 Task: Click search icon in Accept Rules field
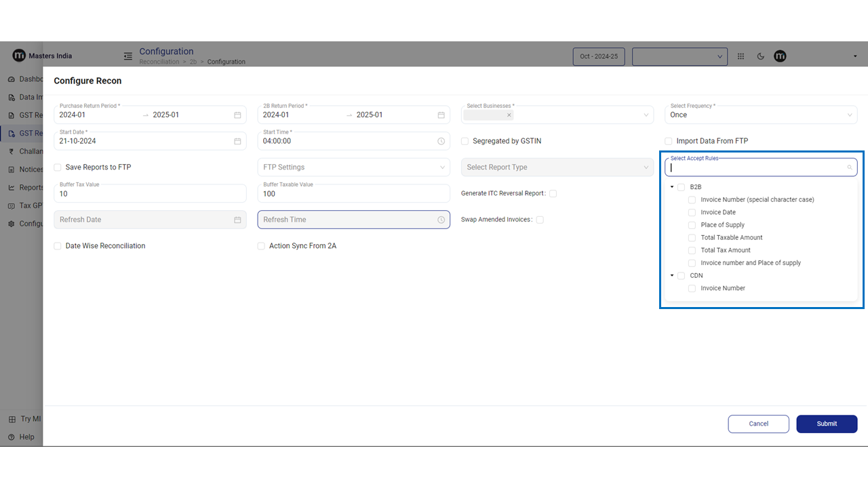(x=849, y=167)
